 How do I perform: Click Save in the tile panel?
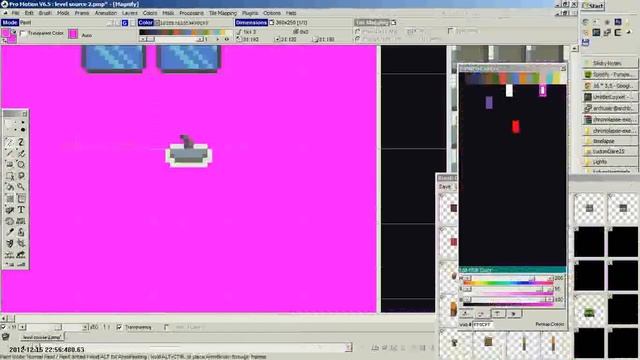(445, 187)
